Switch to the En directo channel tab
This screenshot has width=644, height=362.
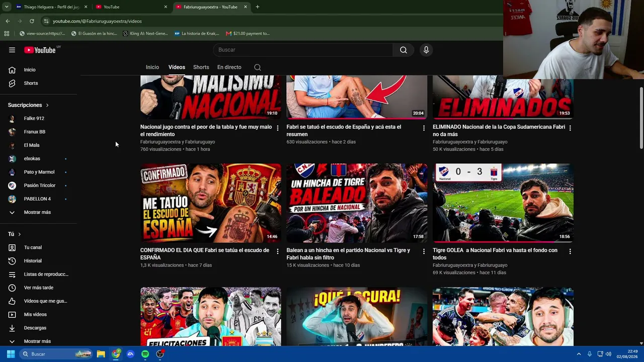(229, 67)
